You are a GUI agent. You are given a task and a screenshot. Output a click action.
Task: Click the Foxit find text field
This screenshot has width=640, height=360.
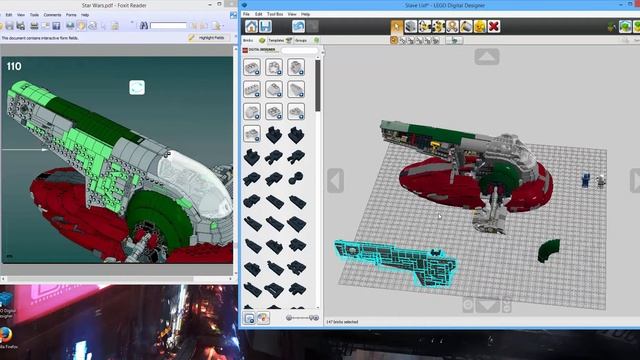pyautogui.click(x=168, y=26)
